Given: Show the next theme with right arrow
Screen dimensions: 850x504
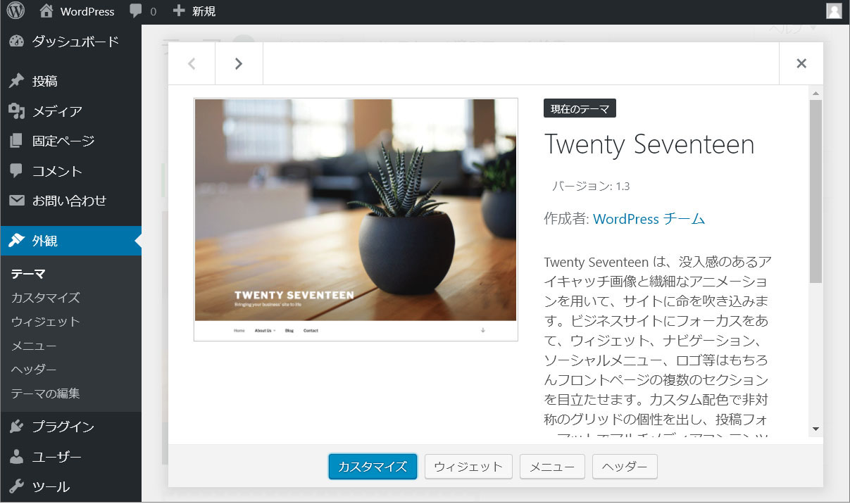Looking at the screenshot, I should [x=239, y=63].
